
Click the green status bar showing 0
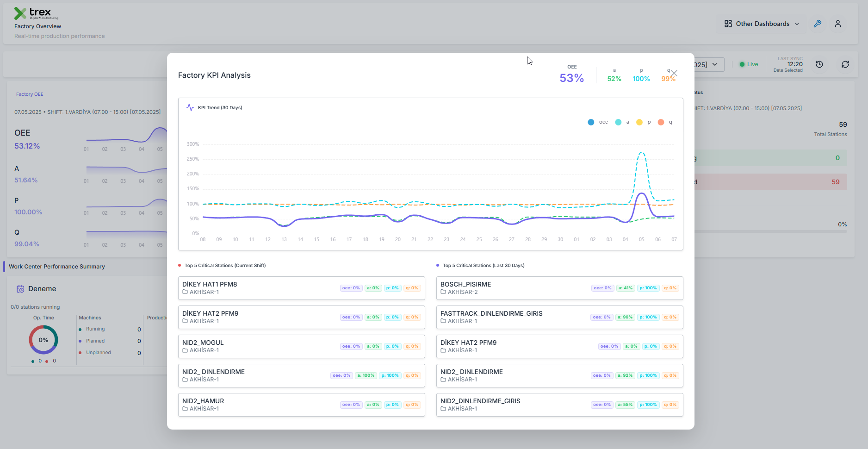coord(771,158)
